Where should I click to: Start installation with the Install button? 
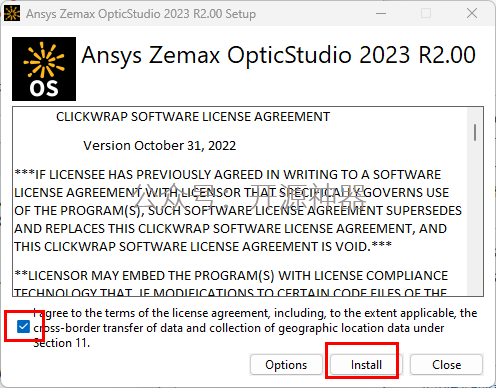366,365
